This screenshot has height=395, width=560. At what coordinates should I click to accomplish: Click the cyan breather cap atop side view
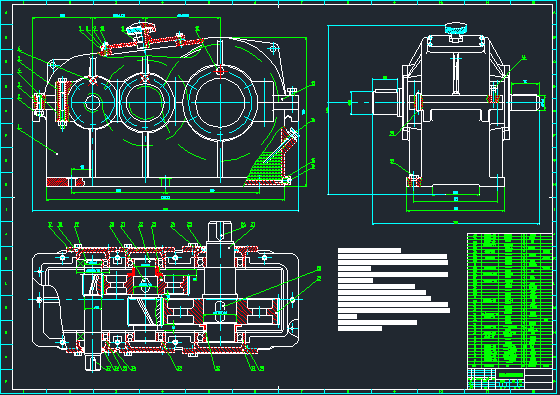point(456,28)
